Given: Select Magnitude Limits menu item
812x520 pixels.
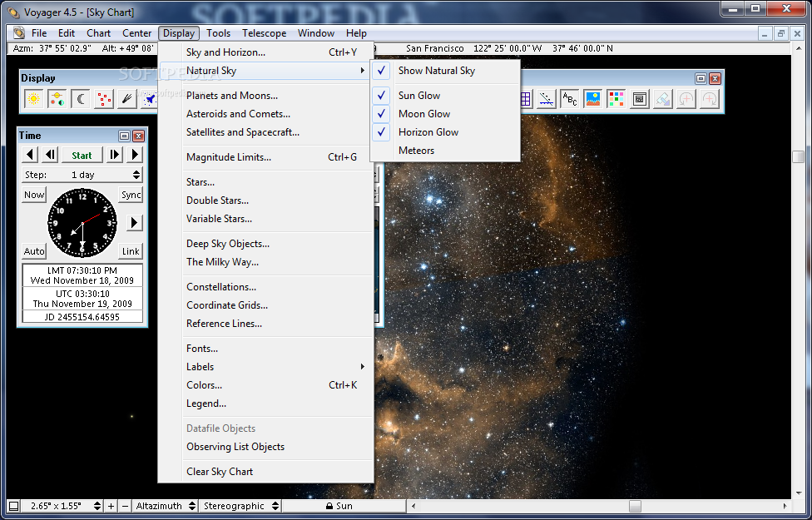Looking at the screenshot, I should [x=265, y=157].
